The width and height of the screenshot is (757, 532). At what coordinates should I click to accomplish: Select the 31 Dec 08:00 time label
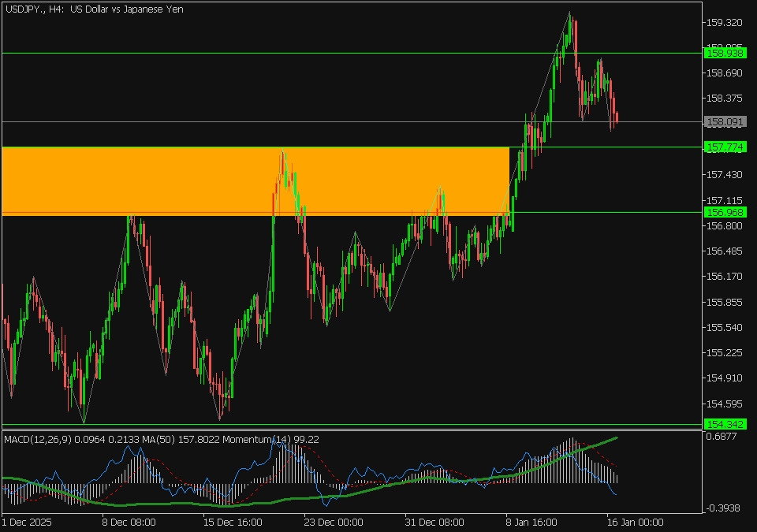pyautogui.click(x=434, y=522)
